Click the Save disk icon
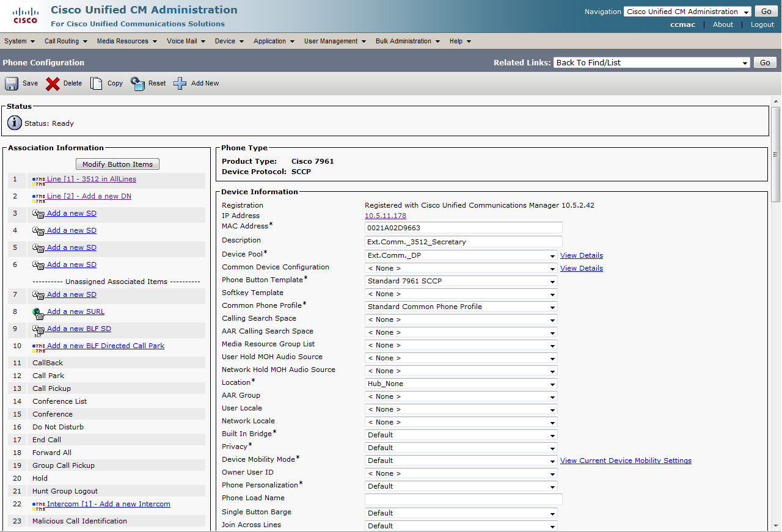Viewport: 782px width, 532px height. 12,84
